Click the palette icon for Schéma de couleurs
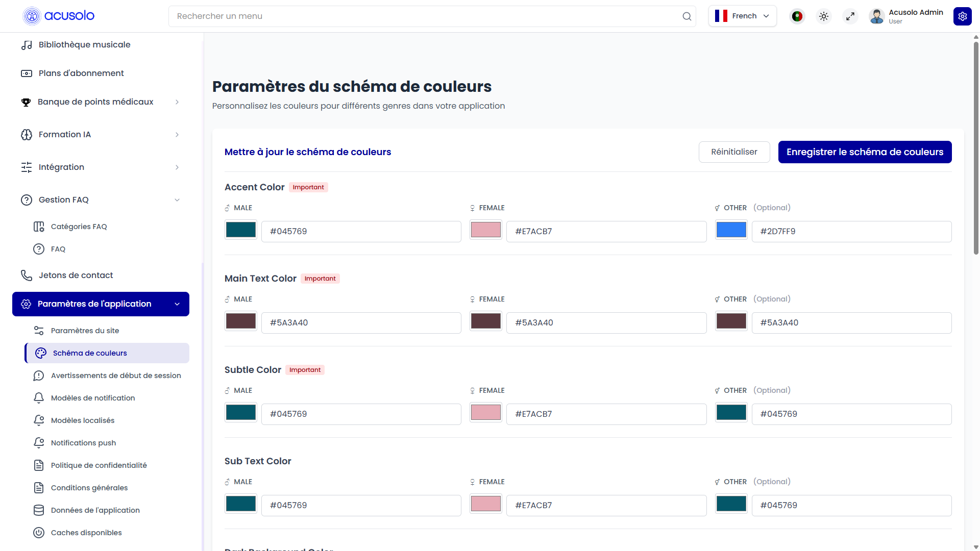Image resolution: width=980 pixels, height=551 pixels. pos(41,353)
